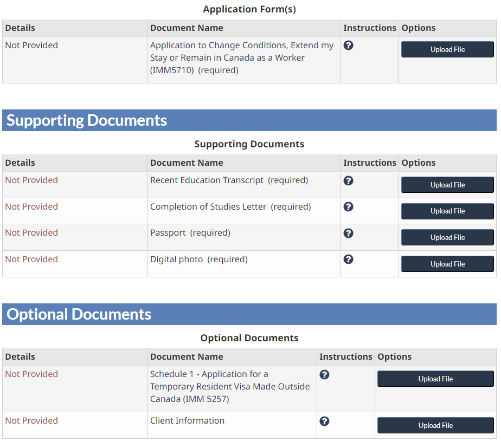Upload File for Schedule 1 IMM 5257
This screenshot has height=448, width=501.
435,379
